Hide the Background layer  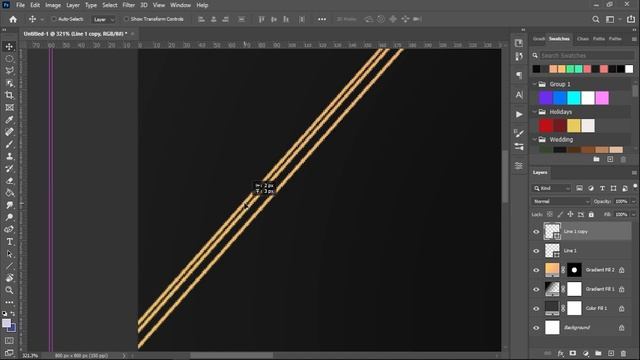pyautogui.click(x=536, y=328)
